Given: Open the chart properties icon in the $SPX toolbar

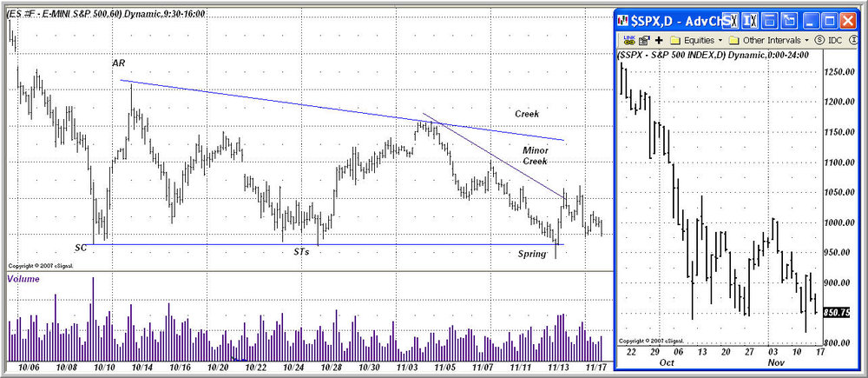Looking at the screenshot, I should [644, 40].
